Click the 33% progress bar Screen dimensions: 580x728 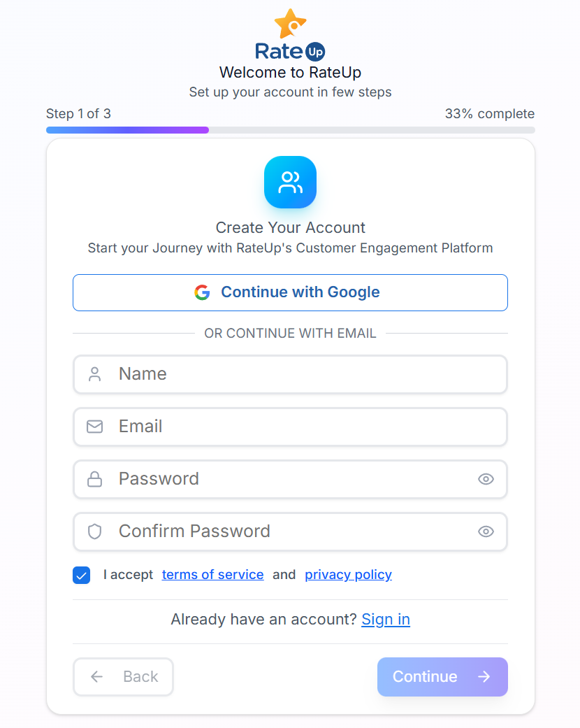(127, 129)
